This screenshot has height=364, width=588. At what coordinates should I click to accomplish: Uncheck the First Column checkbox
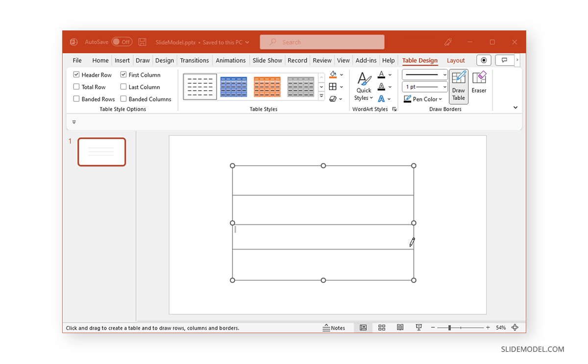click(x=123, y=75)
